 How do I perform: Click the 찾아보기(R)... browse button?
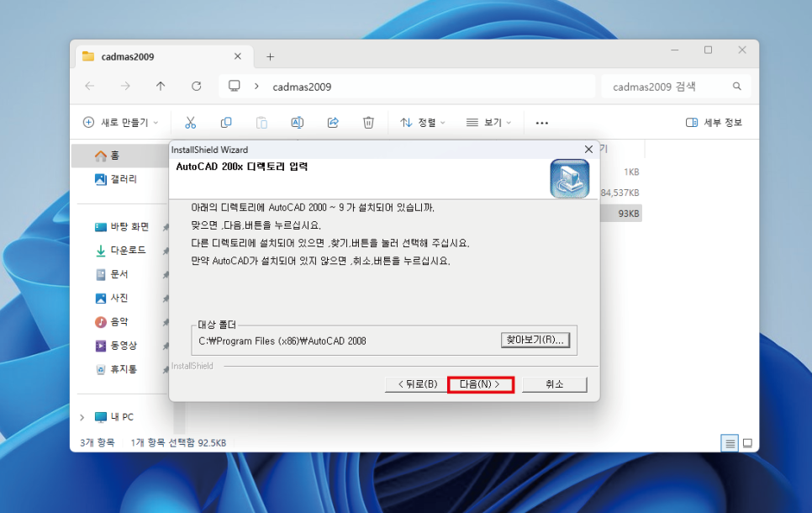535,340
